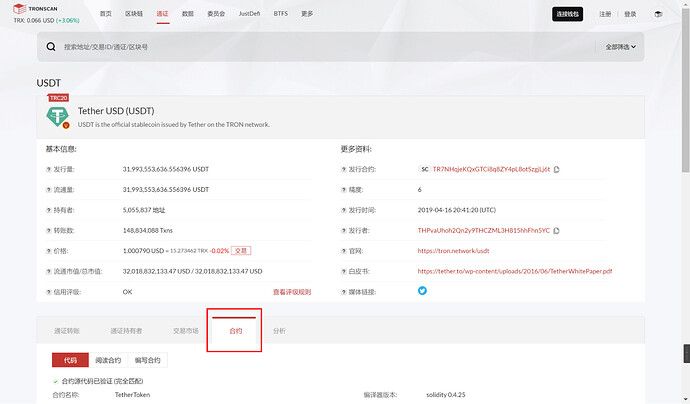This screenshot has height=404, width=690.
Task: Click the TRONSCAN logo
Action: point(35,8)
